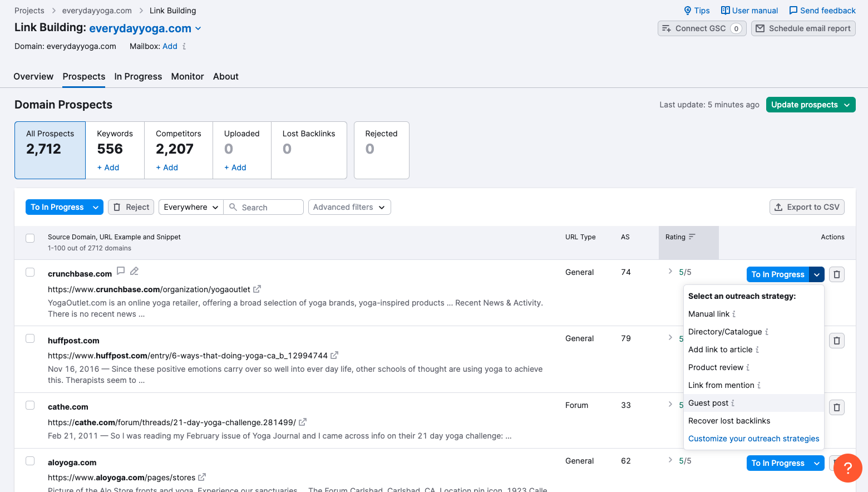Tick the huffpost.com row checkbox
This screenshot has height=492, width=868.
pyautogui.click(x=30, y=338)
